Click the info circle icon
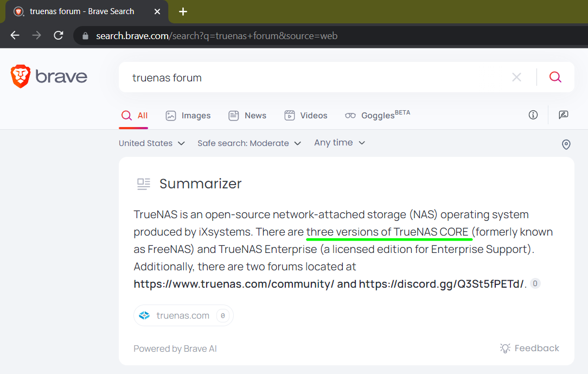The width and height of the screenshot is (588, 374). coord(533,115)
